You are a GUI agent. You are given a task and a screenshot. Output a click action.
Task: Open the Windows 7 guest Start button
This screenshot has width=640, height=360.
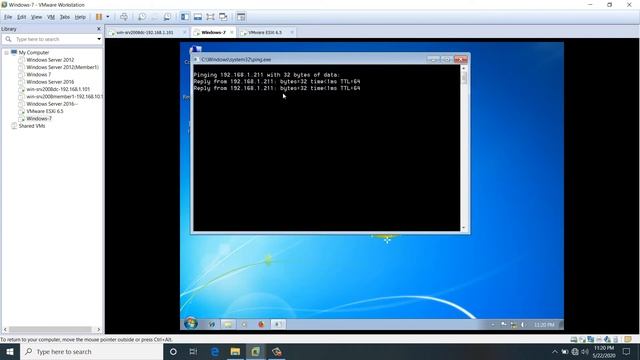coord(191,324)
